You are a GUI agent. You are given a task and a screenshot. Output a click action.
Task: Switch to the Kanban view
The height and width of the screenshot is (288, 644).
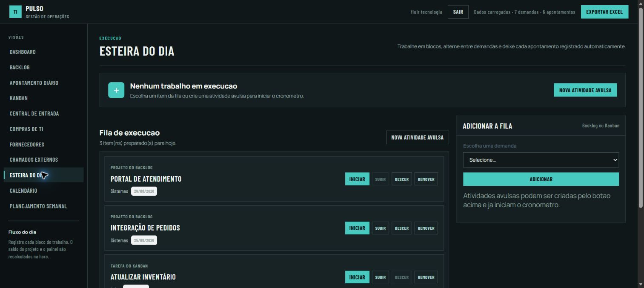19,98
